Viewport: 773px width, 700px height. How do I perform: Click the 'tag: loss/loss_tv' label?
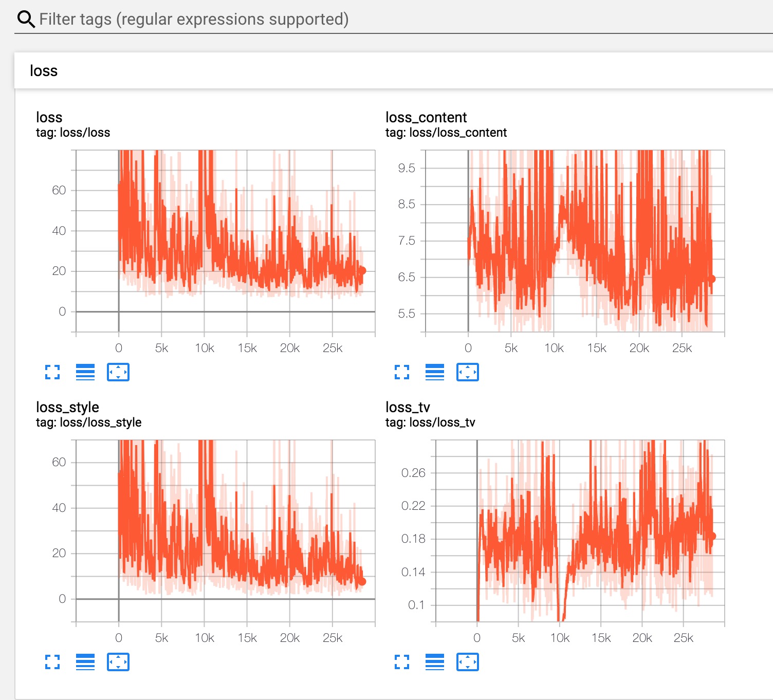click(x=430, y=422)
